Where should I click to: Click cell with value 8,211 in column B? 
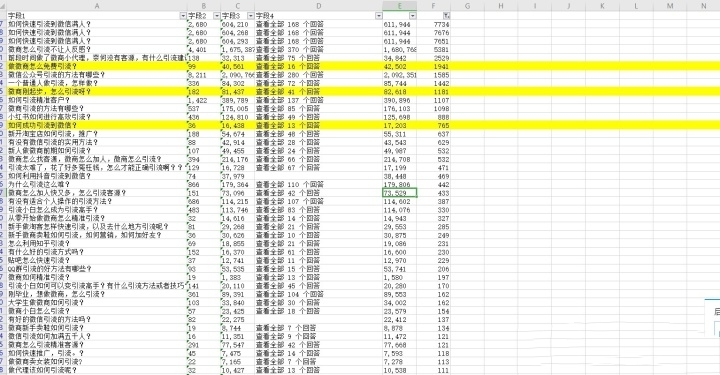203,75
